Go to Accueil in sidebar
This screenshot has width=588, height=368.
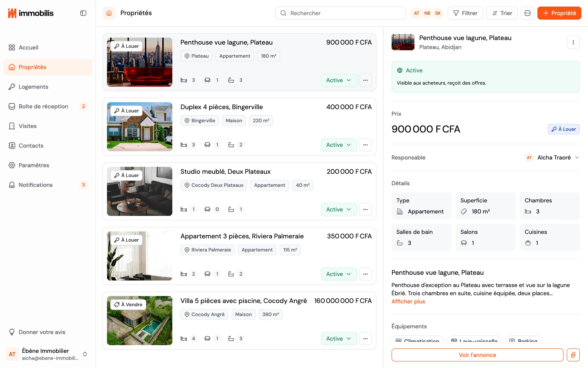pos(48,47)
